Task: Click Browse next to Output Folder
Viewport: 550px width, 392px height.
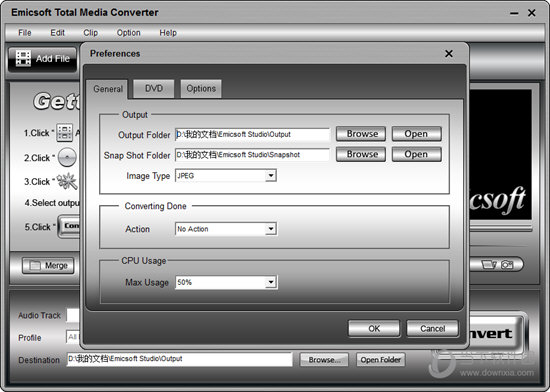Action: pyautogui.click(x=361, y=134)
